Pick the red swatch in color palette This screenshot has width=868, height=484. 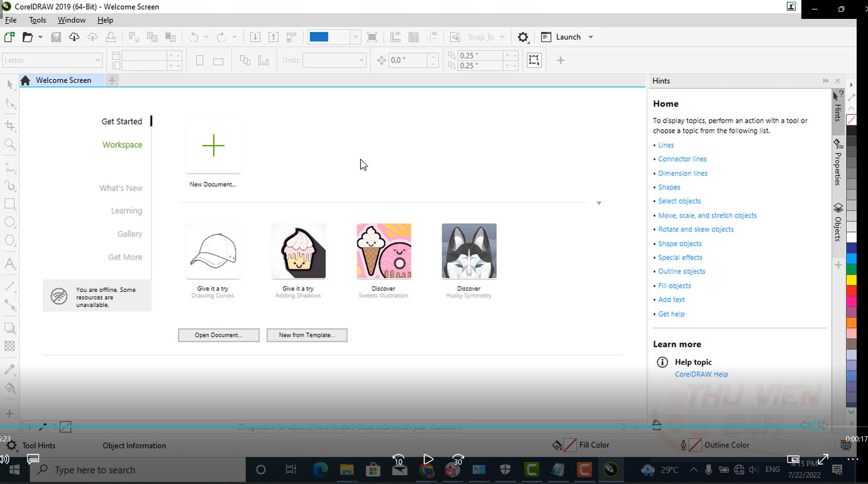(x=851, y=291)
